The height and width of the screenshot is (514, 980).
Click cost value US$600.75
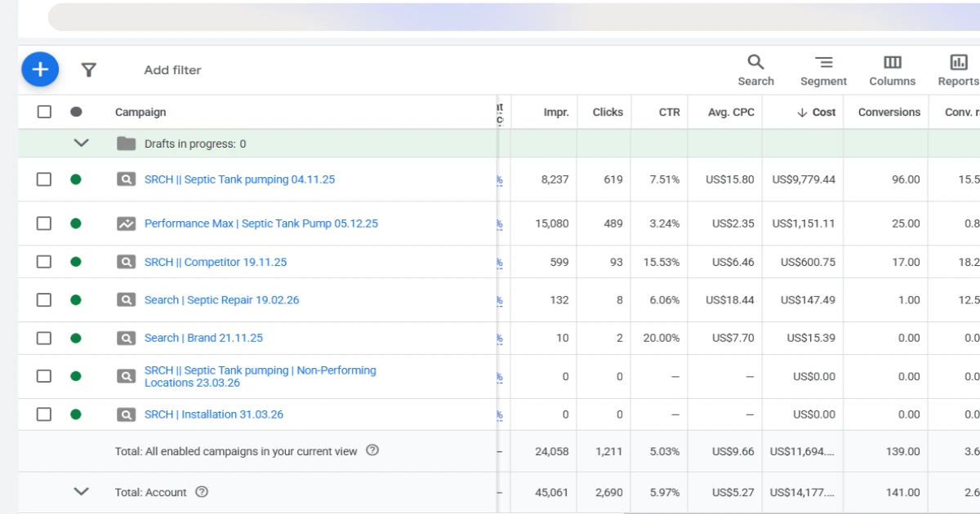[808, 262]
